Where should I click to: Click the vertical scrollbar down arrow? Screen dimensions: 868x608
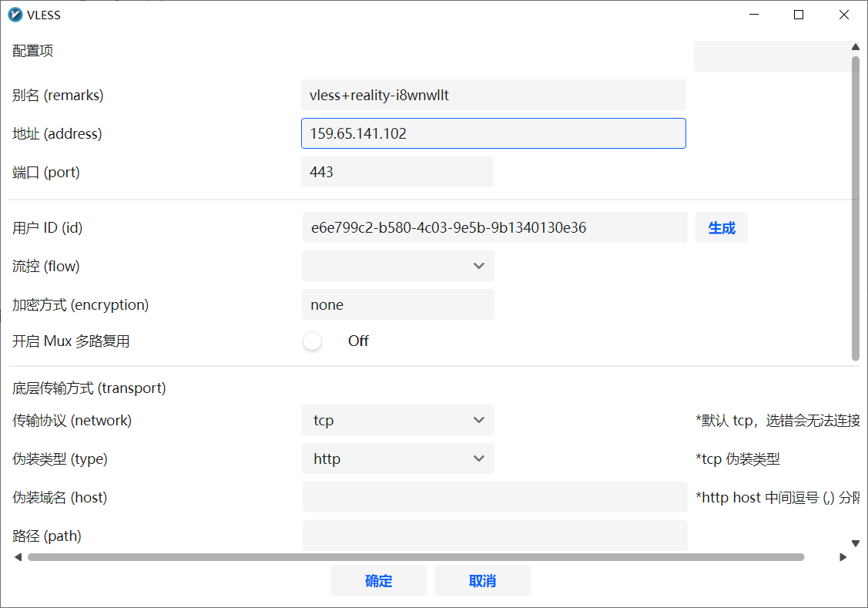[855, 542]
